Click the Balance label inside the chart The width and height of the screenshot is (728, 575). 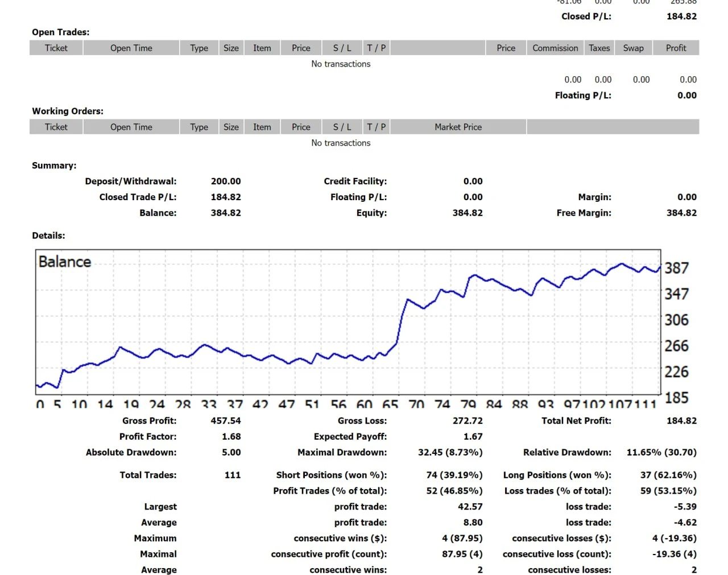coord(65,262)
